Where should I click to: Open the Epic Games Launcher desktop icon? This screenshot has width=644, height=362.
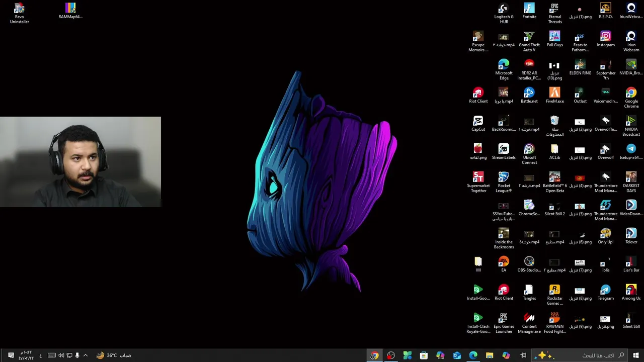[x=504, y=323]
